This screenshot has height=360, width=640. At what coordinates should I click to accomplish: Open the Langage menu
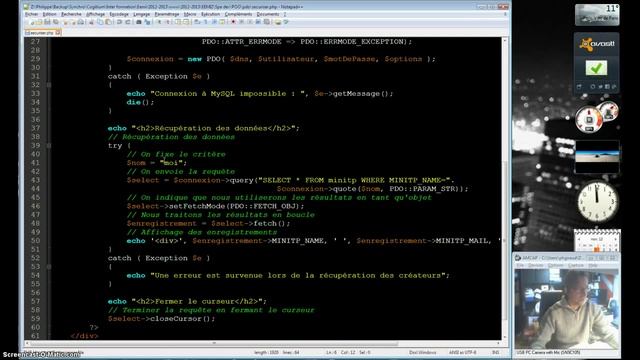coord(142,14)
